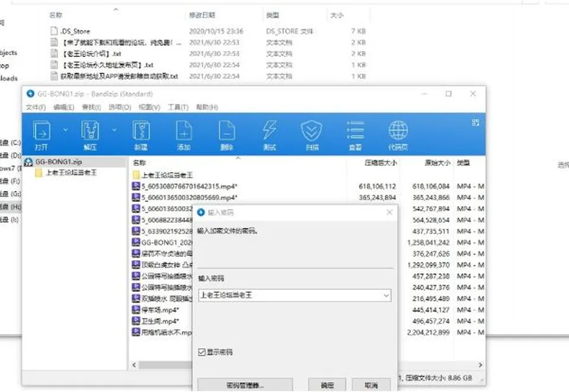Click the Type column header in Bandizip
Screen dimensions: 569x392
(x=463, y=163)
